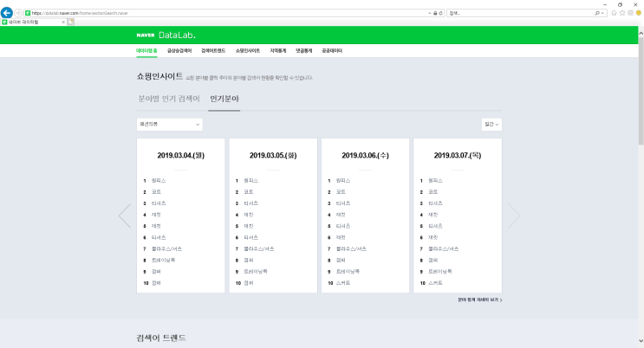
Task: Close the 네이버 데이터랩 browser tab
Action: pos(63,23)
